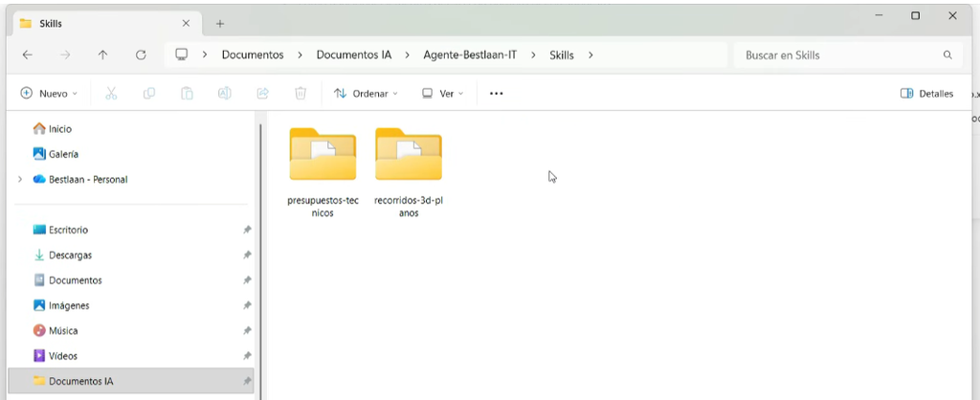
Task: Click the pin icon next to Imágenes
Action: 247,305
